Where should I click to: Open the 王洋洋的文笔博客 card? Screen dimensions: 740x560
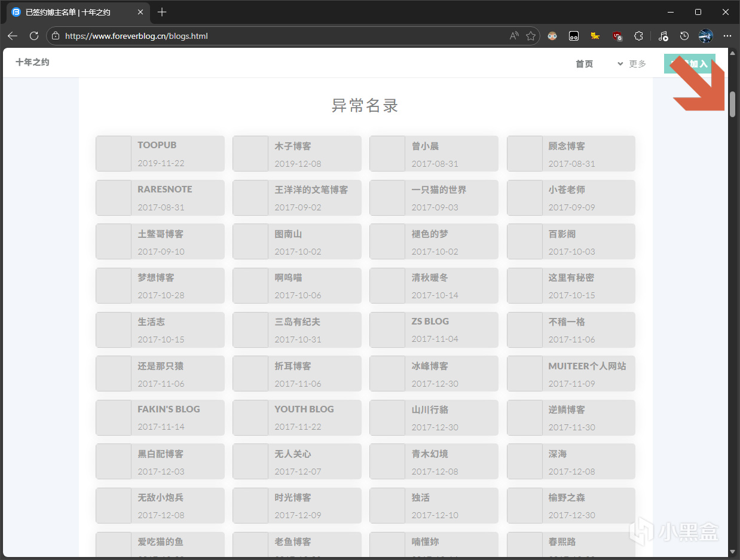(297, 198)
